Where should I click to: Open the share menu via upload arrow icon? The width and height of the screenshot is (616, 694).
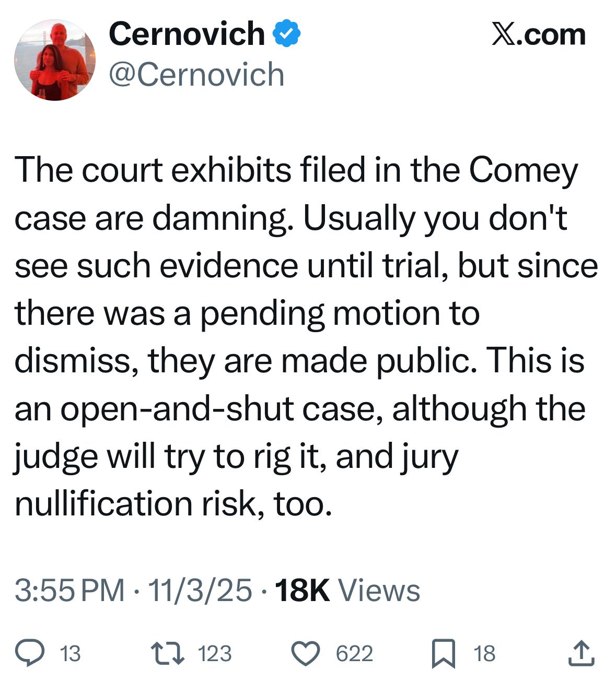tap(581, 654)
